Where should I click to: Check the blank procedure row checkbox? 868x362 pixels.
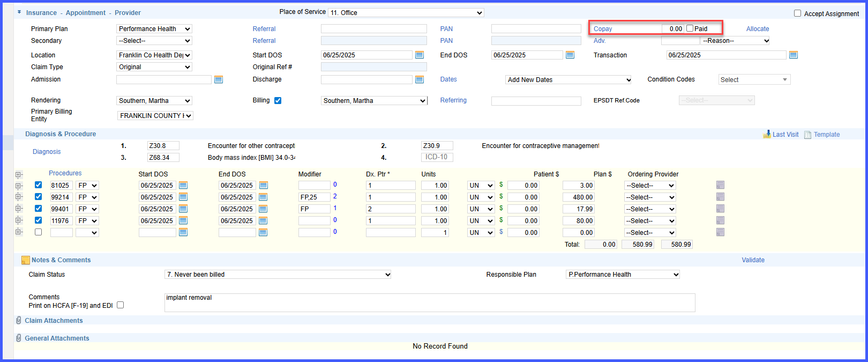(x=38, y=232)
